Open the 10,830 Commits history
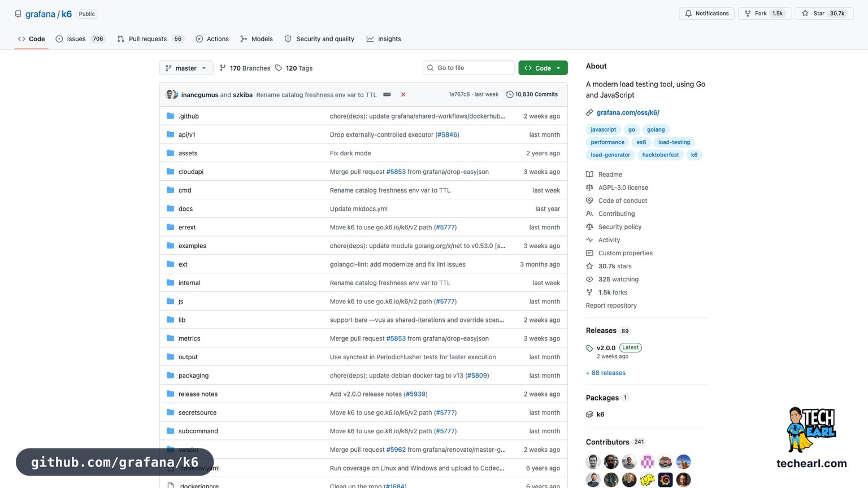Image resolution: width=868 pixels, height=488 pixels. (x=532, y=94)
